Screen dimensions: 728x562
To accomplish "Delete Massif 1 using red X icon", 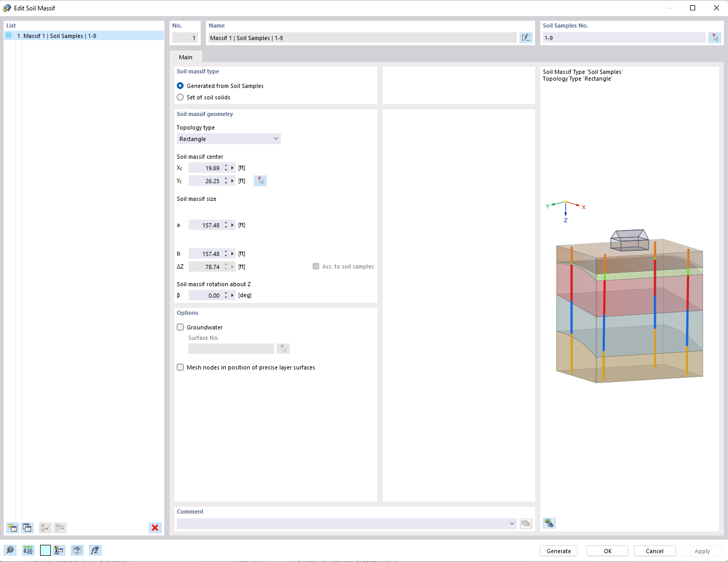I will [154, 528].
